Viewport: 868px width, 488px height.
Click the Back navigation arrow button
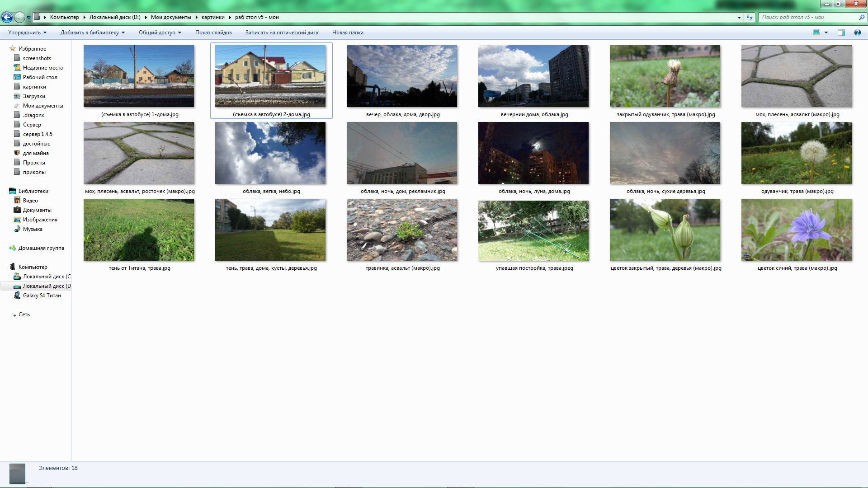7,18
